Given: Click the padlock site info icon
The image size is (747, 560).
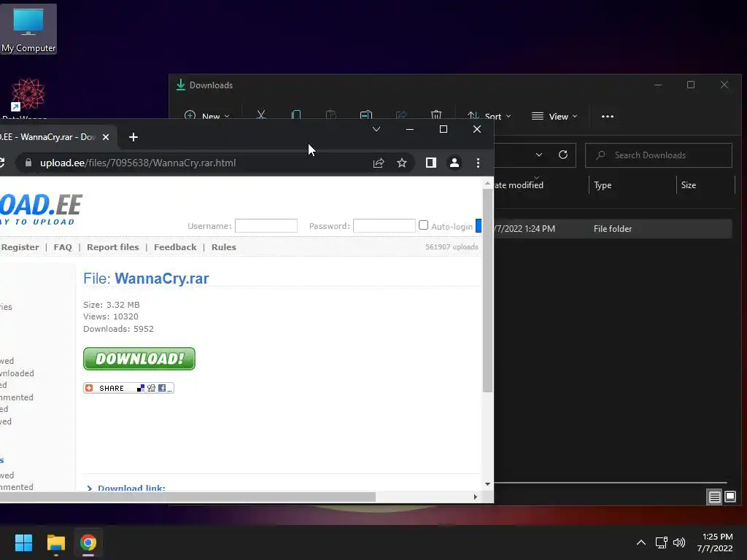Looking at the screenshot, I should [28, 163].
